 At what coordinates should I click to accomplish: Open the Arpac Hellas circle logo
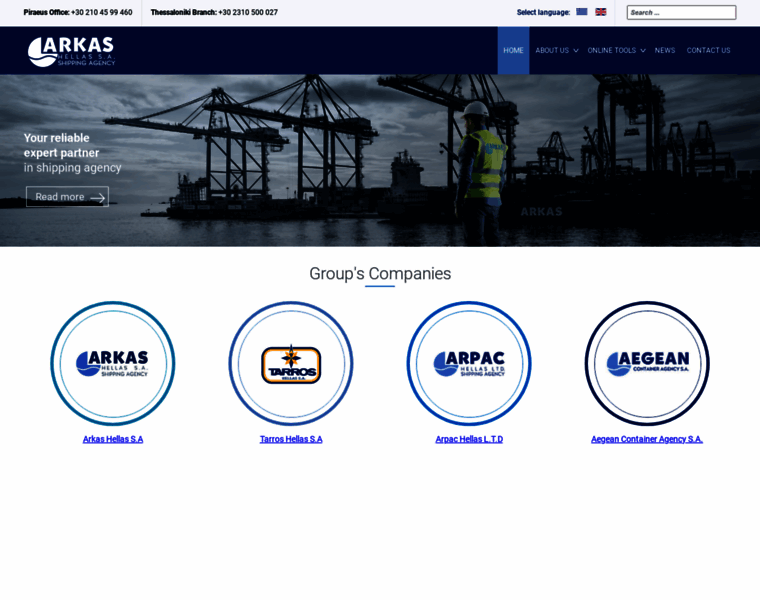[469, 363]
